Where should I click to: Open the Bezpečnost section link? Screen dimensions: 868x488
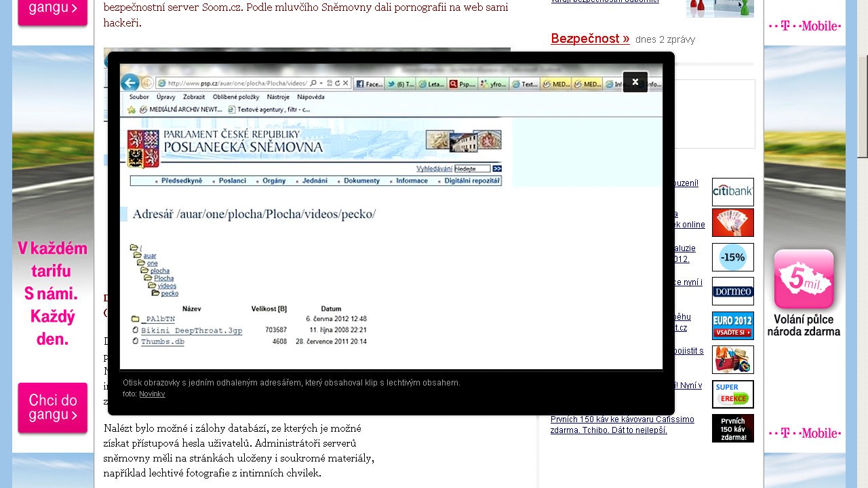[x=590, y=39]
